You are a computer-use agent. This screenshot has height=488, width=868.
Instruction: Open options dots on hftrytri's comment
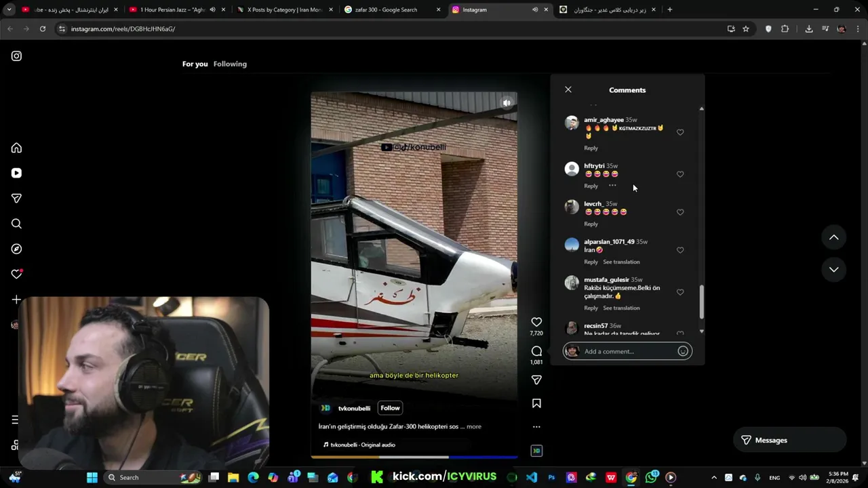612,185
